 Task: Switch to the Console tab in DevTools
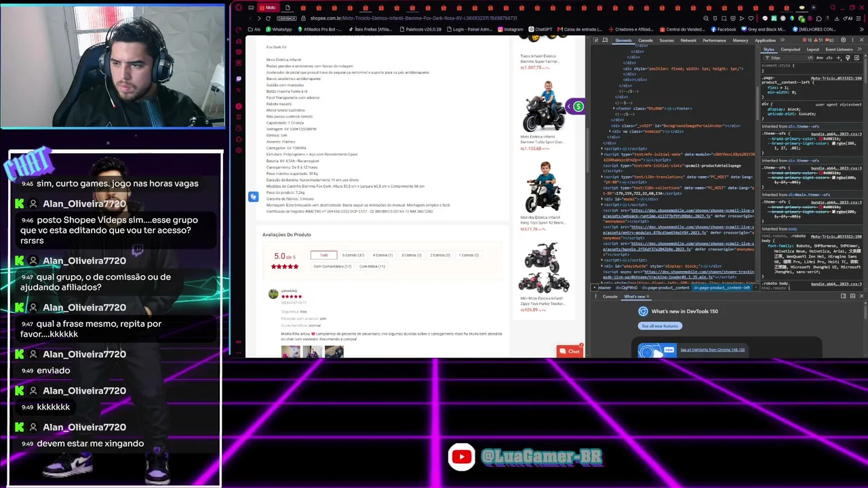(646, 40)
